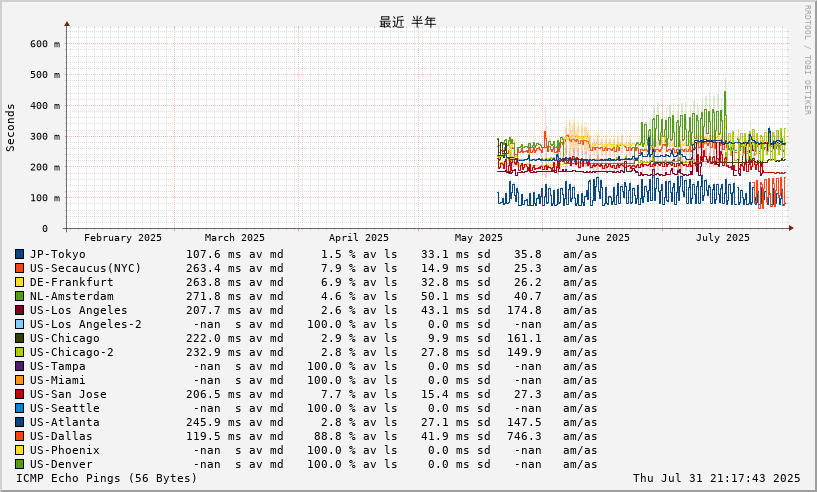Click the 119.5 ms median value for US-Dallas
817x492 pixels.
214,436
